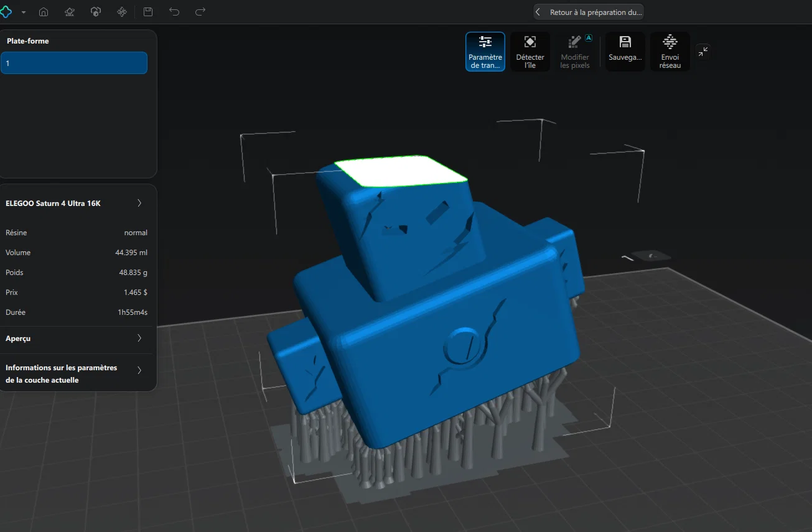Click the floppy disk save icon in the top bar
Viewport: 812px width, 532px height.
tap(148, 12)
